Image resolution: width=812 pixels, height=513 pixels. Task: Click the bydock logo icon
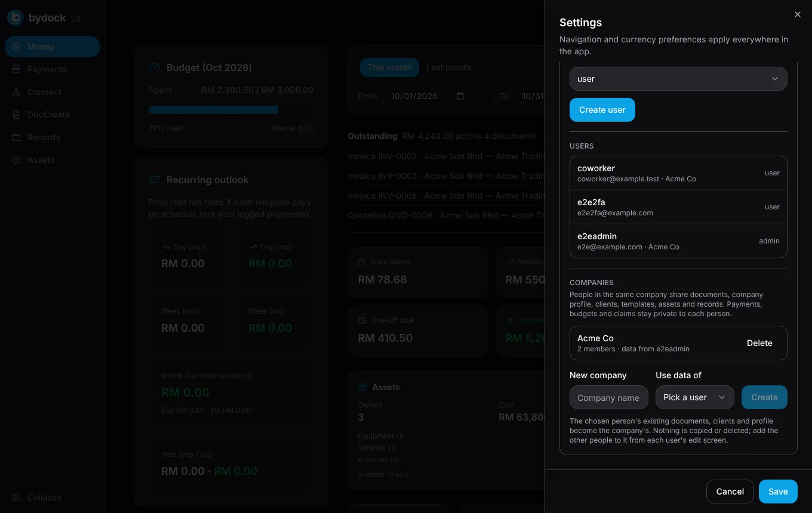pos(16,18)
